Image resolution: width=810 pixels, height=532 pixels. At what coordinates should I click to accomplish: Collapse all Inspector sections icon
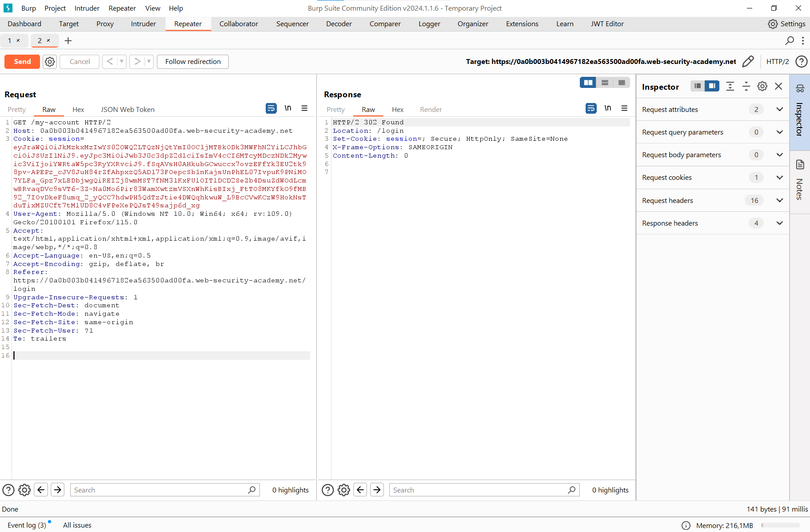pos(746,86)
